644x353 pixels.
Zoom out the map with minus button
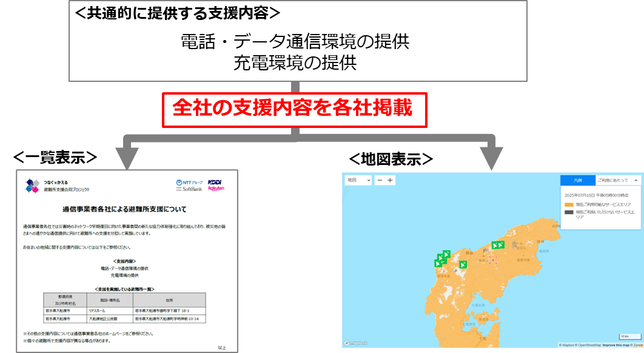point(380,180)
